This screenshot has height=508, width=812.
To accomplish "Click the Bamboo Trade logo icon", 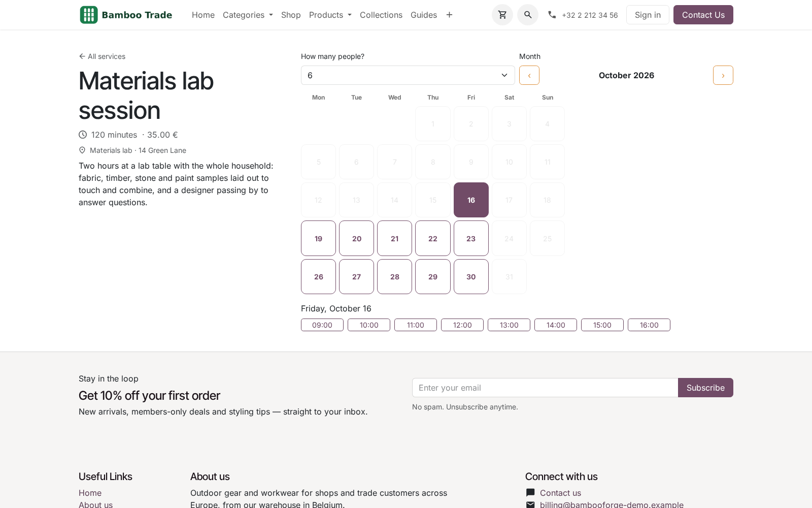I will 89,15.
